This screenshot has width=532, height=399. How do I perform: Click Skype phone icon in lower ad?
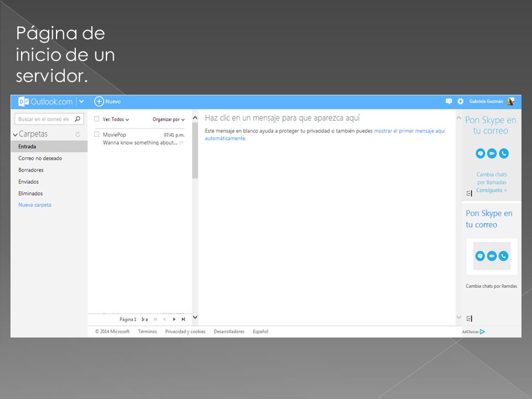tap(504, 256)
